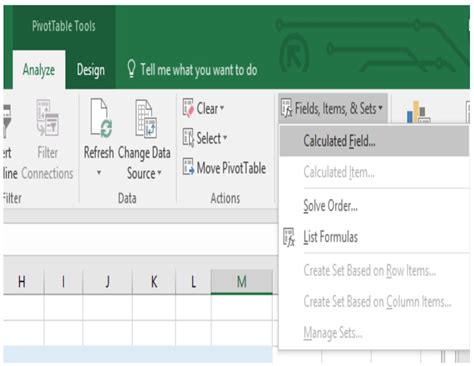Select column J header
The width and height of the screenshot is (474, 366).
click(107, 282)
